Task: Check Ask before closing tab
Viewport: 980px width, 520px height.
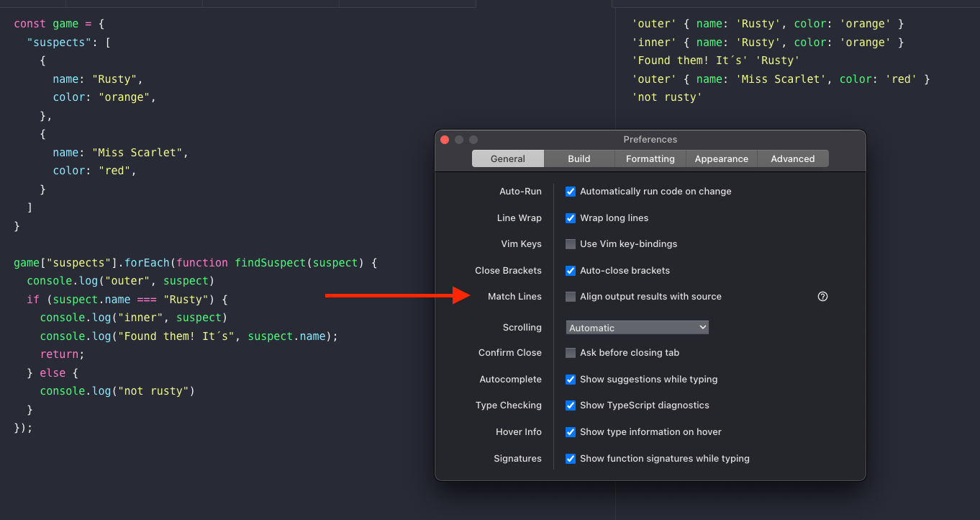Action: (x=570, y=352)
